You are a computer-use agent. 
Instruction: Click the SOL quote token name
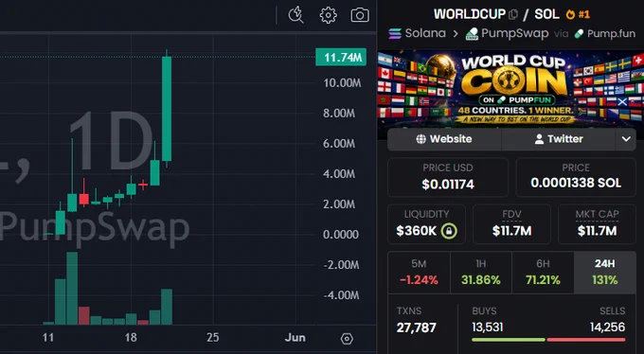click(546, 14)
